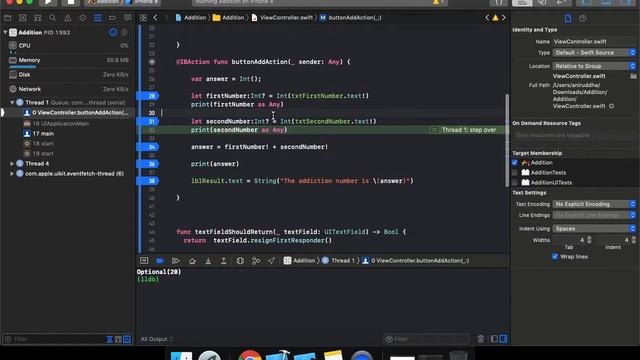Open the Report navigator

click(x=127, y=18)
